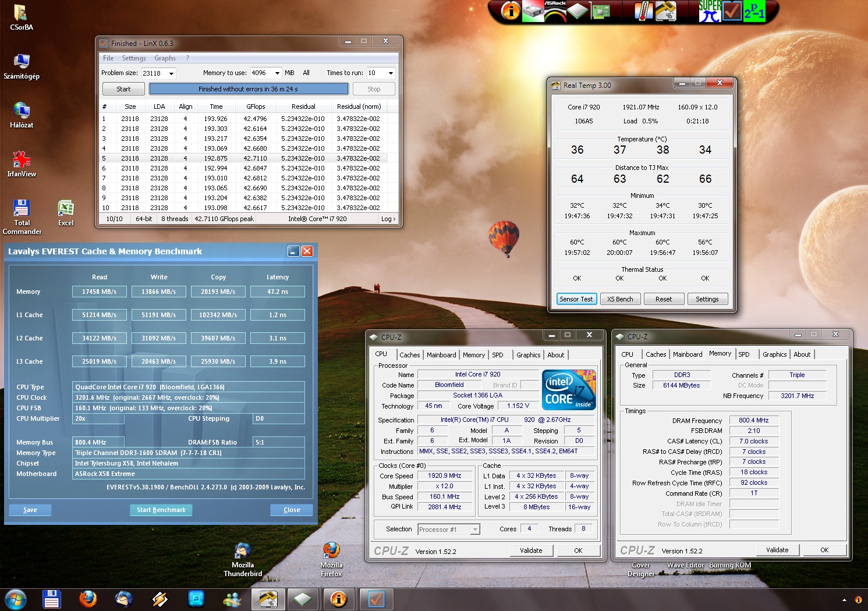Open the thermometer icon in top dock

644,10
